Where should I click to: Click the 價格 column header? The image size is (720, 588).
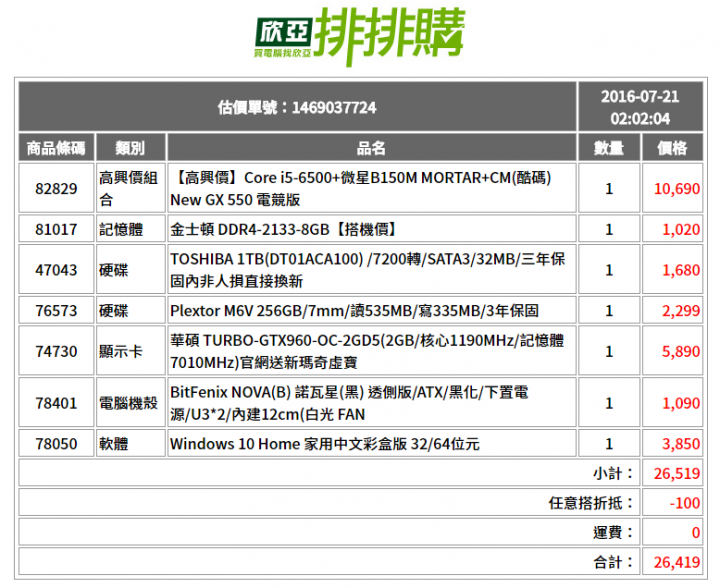(672, 148)
